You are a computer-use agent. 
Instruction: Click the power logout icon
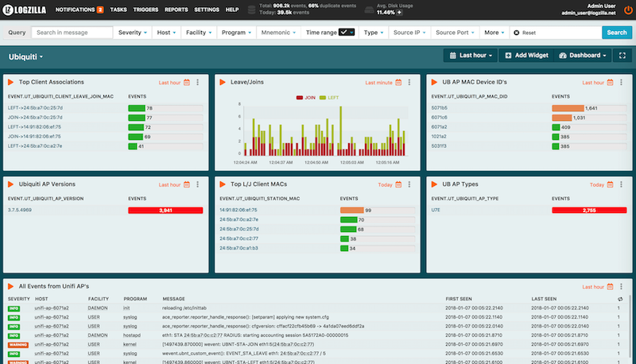click(x=628, y=10)
